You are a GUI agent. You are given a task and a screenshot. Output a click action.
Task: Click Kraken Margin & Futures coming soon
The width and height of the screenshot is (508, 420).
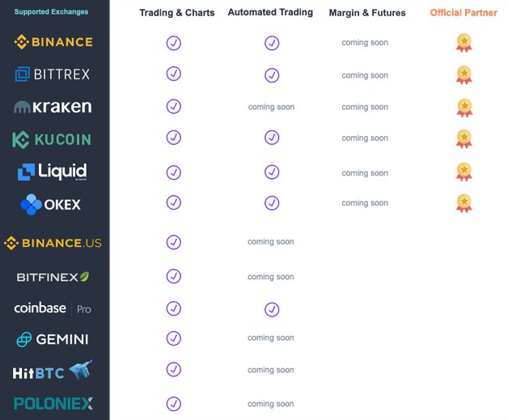pos(365,108)
